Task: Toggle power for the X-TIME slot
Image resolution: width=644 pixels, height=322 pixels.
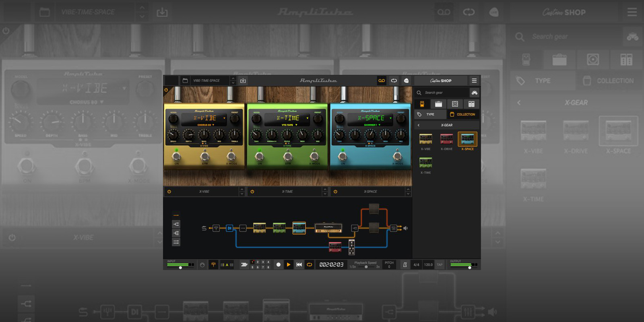Action: click(252, 192)
